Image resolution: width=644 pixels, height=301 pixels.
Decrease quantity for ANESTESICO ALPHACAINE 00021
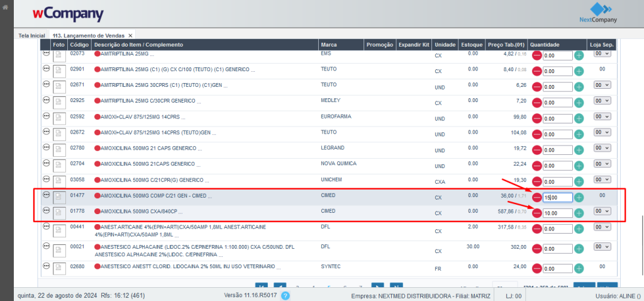(x=537, y=249)
